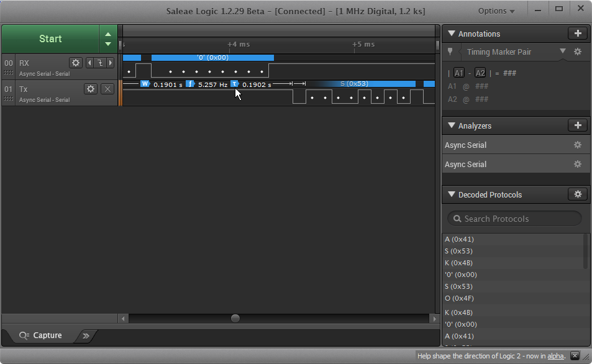The width and height of the screenshot is (592, 364).
Task: Click the width measurement W icon
Action: (145, 84)
